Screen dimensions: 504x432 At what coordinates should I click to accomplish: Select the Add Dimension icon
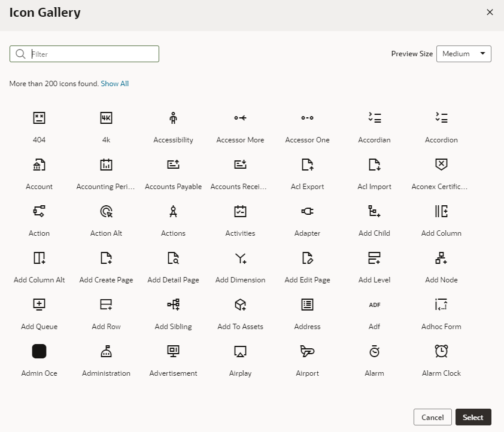click(240, 258)
